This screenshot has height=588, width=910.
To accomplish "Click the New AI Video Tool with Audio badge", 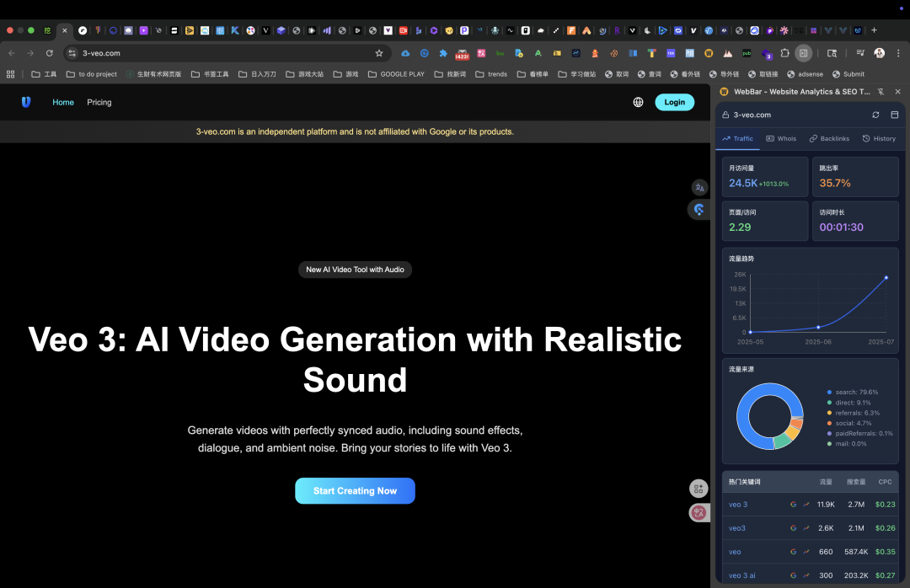I will 355,270.
